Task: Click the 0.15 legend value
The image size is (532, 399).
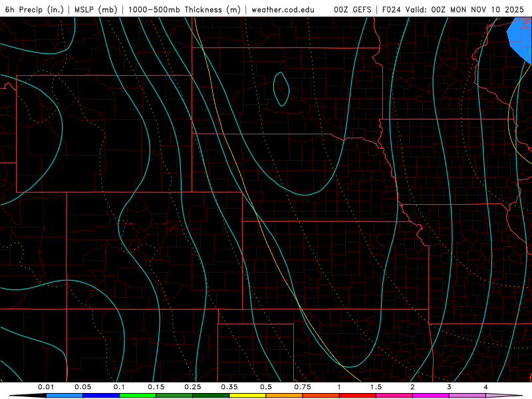Action: (156, 387)
